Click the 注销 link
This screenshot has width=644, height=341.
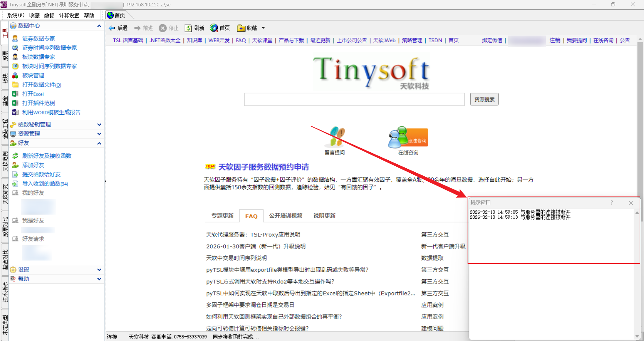555,41
